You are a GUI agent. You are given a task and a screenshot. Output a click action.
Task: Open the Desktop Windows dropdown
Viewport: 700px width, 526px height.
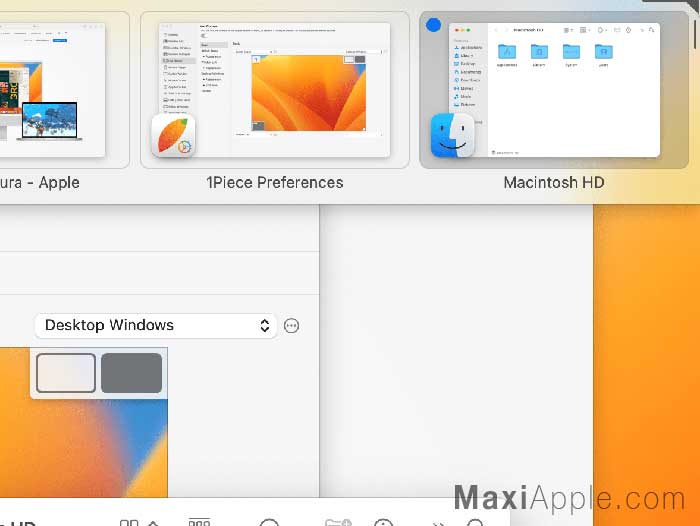tap(156, 326)
